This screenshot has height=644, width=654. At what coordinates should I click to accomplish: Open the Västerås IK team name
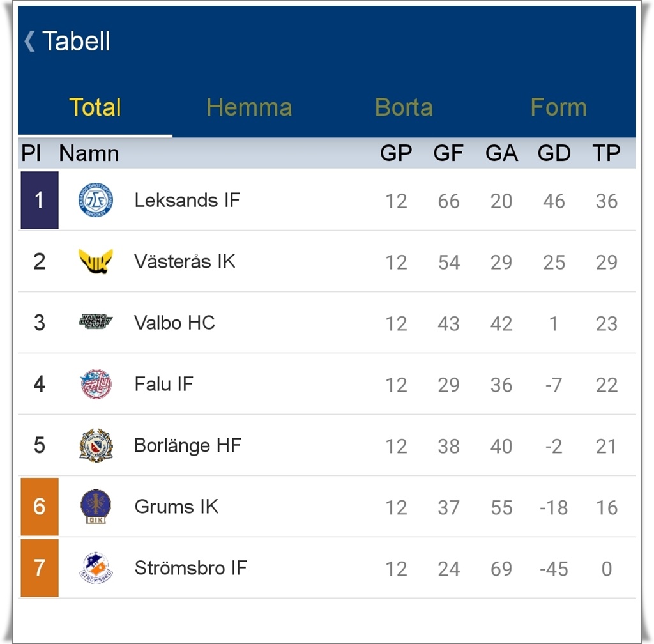[x=185, y=261]
